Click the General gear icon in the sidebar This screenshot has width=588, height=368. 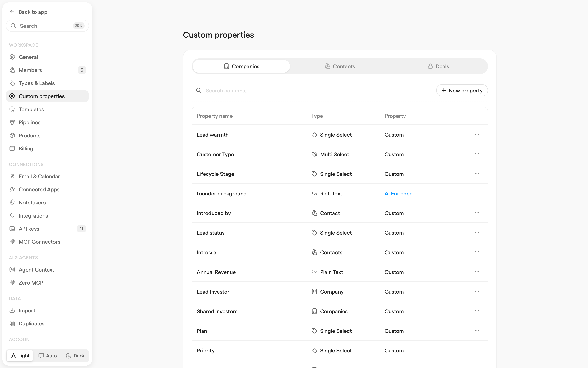[12, 57]
